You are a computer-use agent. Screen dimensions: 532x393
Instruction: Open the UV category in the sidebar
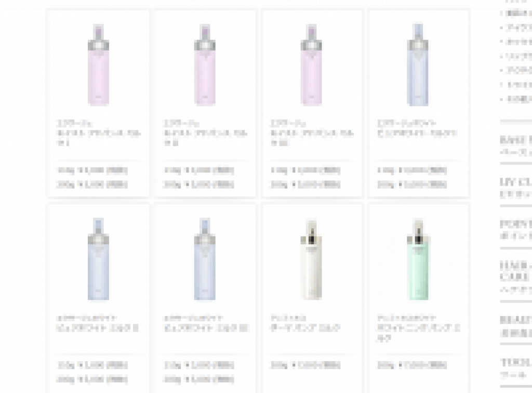tap(516, 188)
